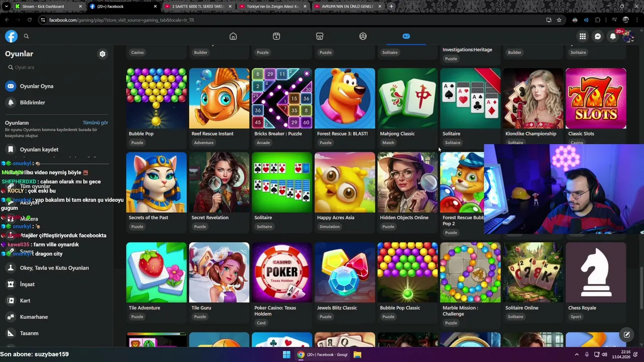Viewport: 644px width, 362px height.
Task: Switch to the Stream - Kick Dashboard tab
Action: 47,7
